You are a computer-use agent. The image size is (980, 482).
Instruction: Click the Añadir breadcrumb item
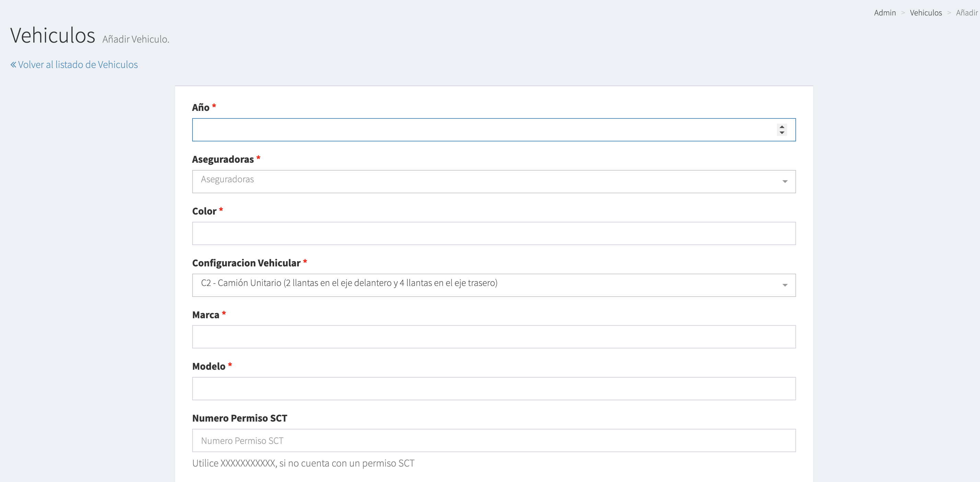coord(966,13)
